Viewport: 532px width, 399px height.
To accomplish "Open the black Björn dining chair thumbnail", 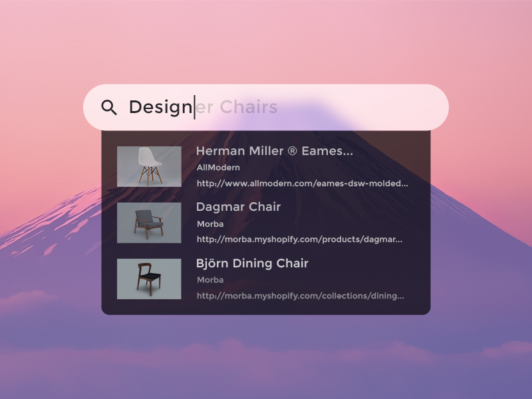I will [x=149, y=279].
